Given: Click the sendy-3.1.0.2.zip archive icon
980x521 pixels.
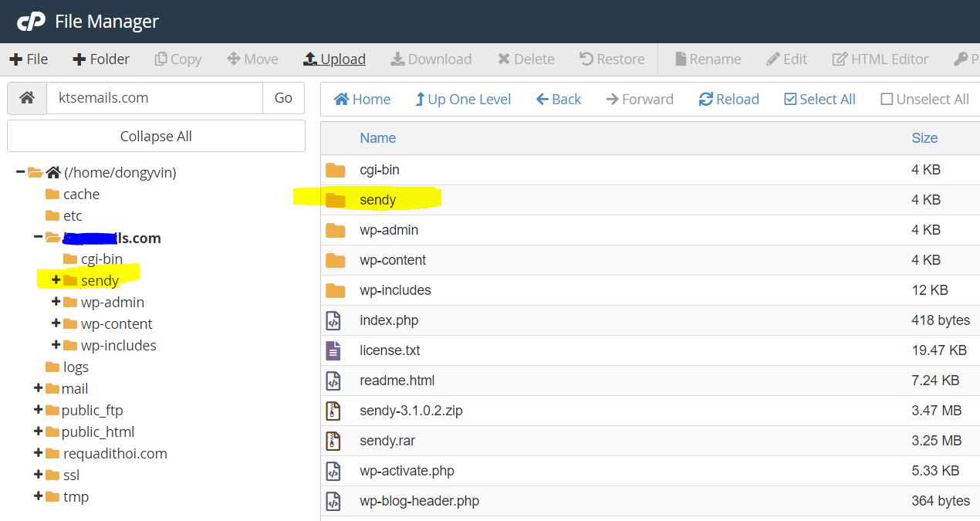Looking at the screenshot, I should pos(333,411).
